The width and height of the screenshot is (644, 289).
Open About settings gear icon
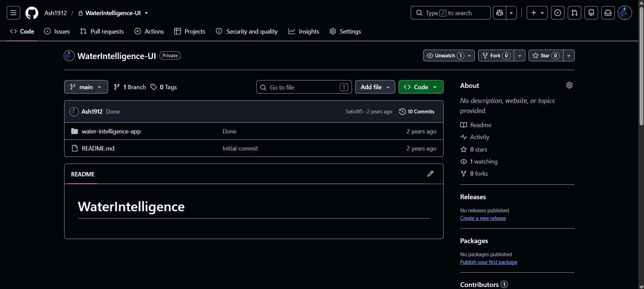click(569, 85)
